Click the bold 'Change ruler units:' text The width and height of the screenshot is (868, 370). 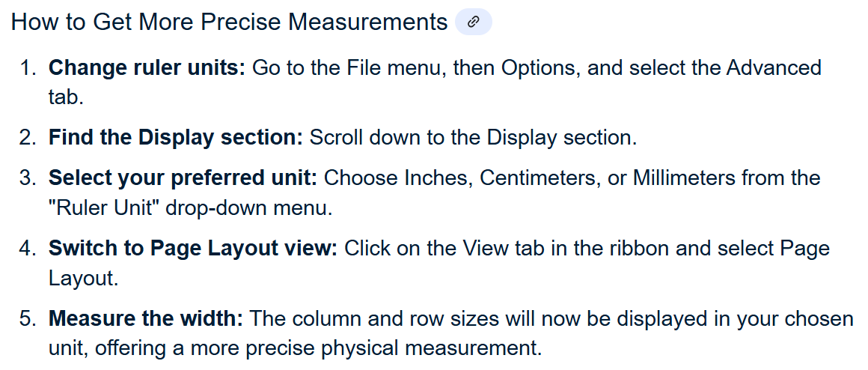point(147,68)
